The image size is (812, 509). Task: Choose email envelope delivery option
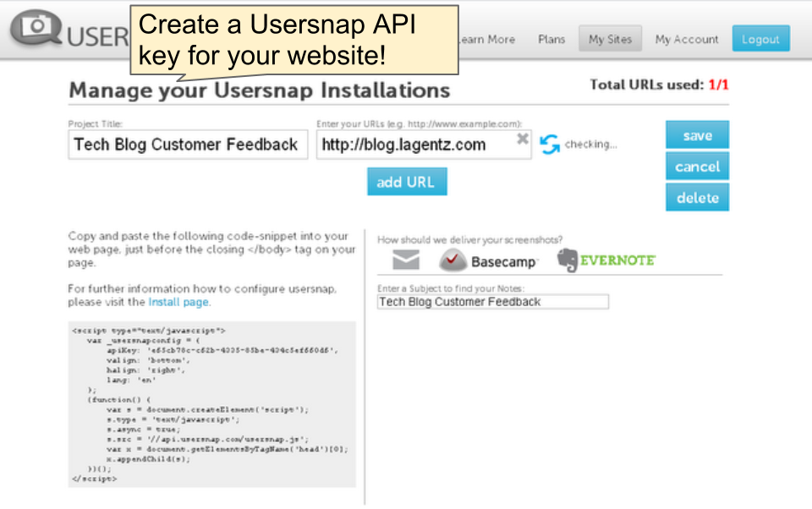tap(406, 260)
